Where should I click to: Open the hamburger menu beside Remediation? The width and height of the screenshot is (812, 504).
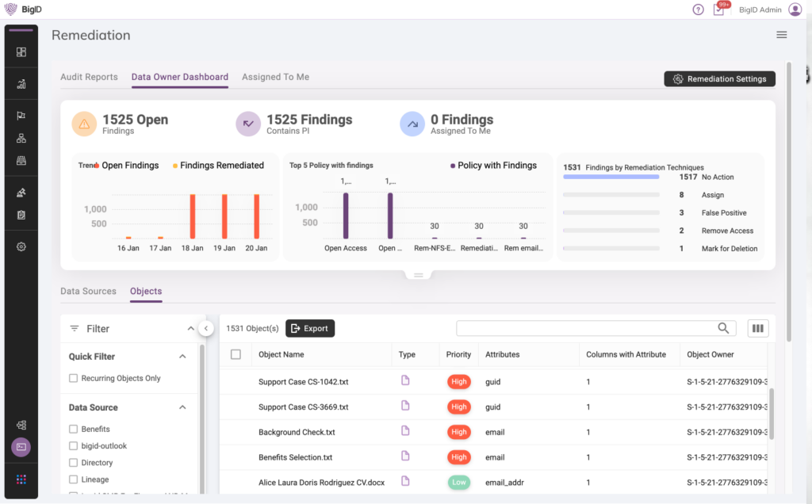[781, 35]
